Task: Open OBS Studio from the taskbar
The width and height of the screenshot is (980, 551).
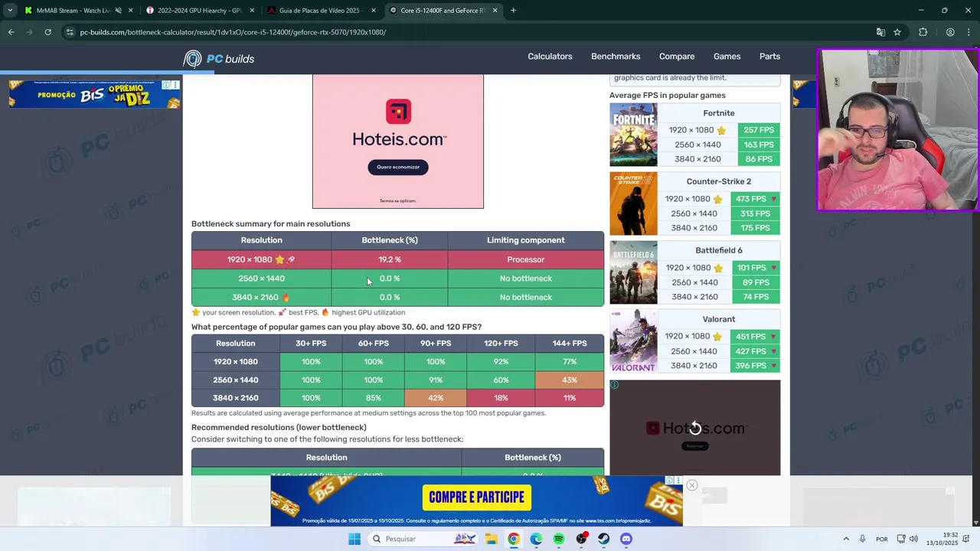Action: pos(581,539)
